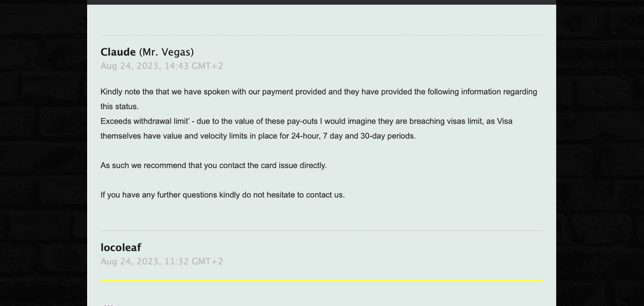The height and width of the screenshot is (306, 644).
Task: Click the word 'Visa' ending the line
Action: (504, 121)
